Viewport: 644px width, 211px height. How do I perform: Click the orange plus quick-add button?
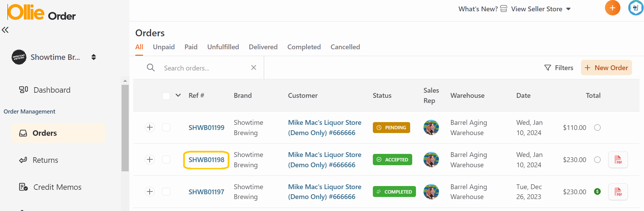[x=613, y=8]
